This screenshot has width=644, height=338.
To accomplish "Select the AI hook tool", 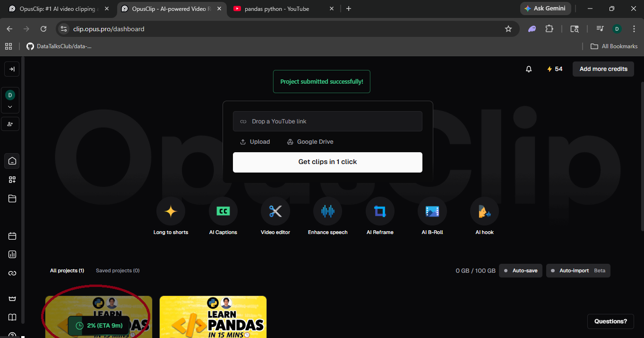I will pyautogui.click(x=484, y=217).
